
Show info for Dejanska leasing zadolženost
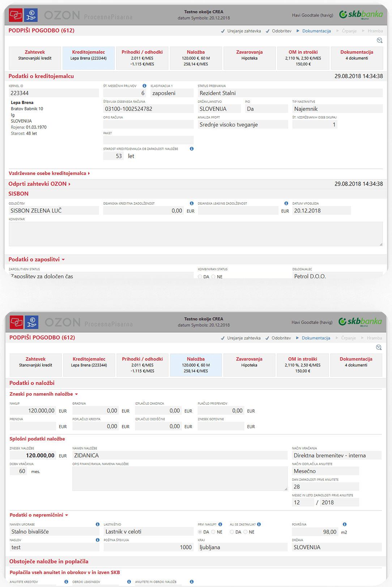click(286, 203)
